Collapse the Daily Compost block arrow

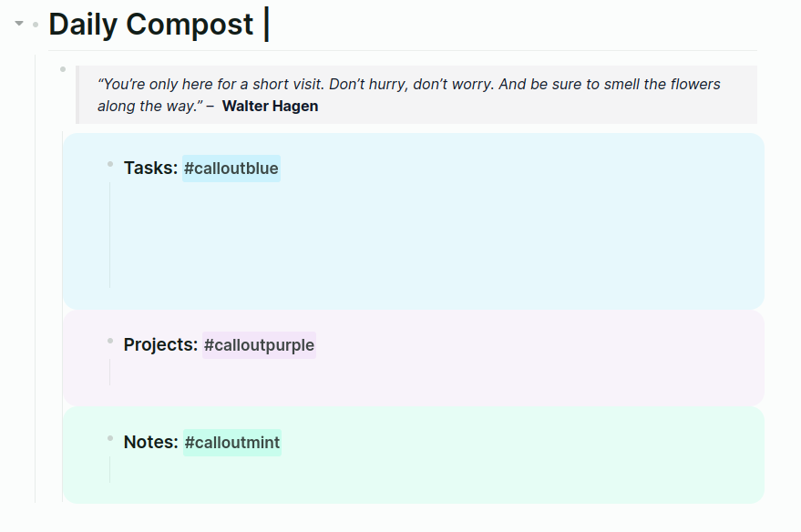point(19,24)
